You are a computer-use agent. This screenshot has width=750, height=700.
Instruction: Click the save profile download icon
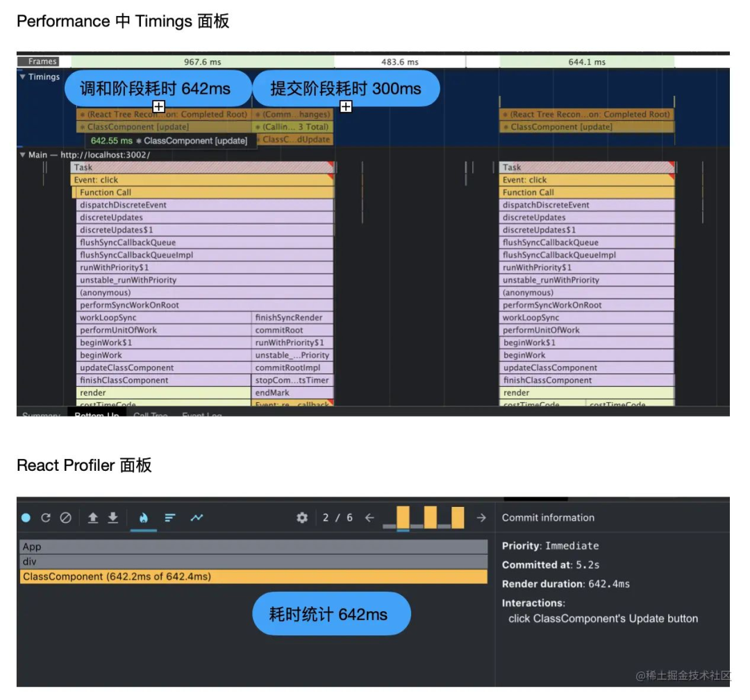113,517
